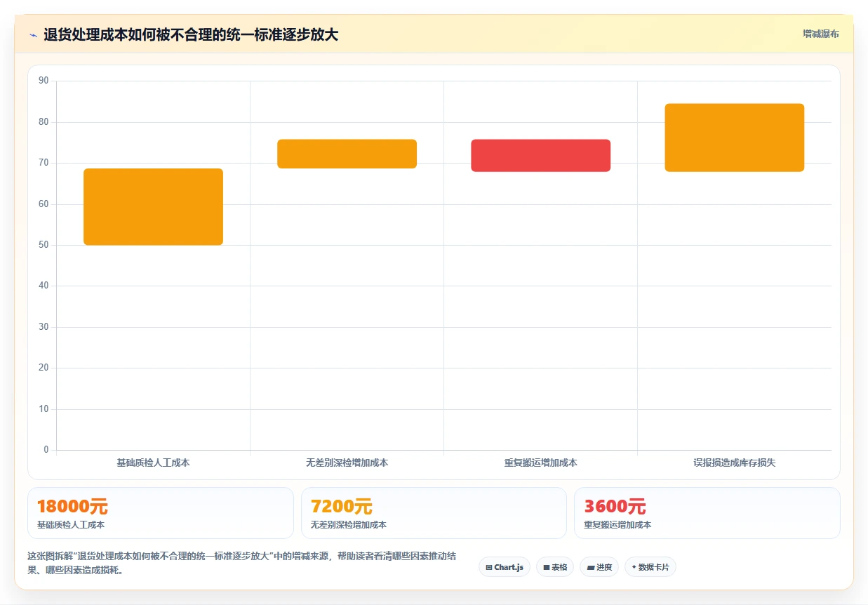Click the red bar for 重复搬运增加成本

[540, 155]
